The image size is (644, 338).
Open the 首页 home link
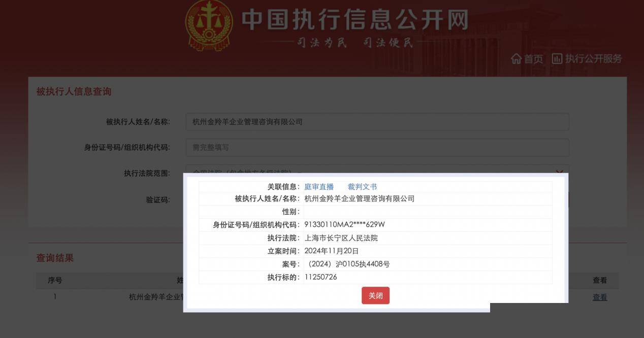(527, 59)
